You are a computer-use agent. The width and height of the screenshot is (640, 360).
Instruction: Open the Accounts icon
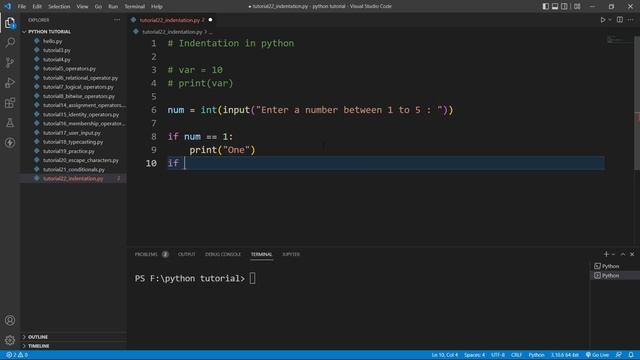[x=10, y=320]
